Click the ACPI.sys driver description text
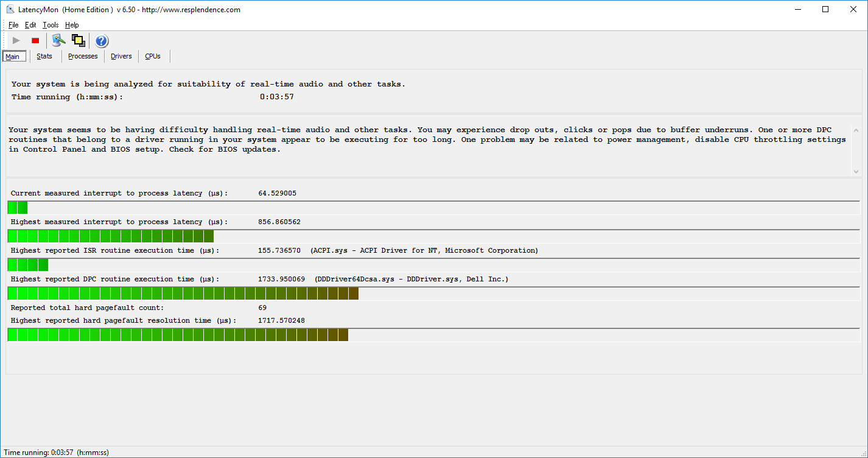This screenshot has width=868, height=458. pyautogui.click(x=424, y=250)
